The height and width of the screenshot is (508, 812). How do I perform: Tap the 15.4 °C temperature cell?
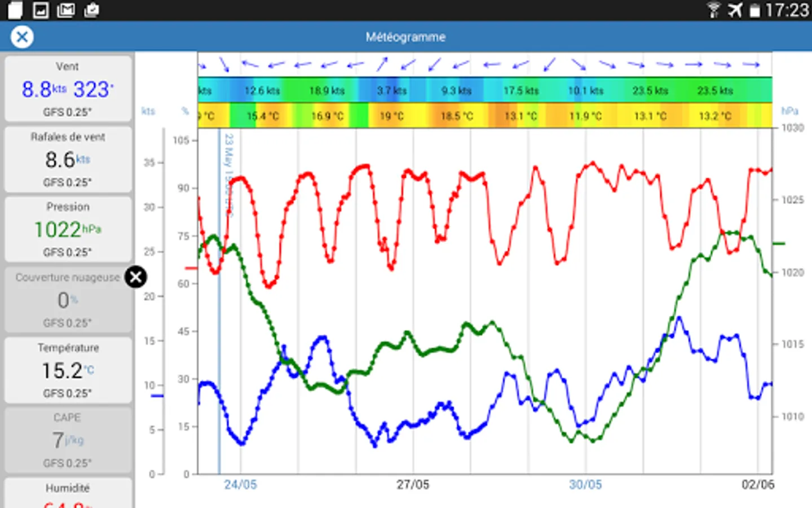[x=263, y=116]
